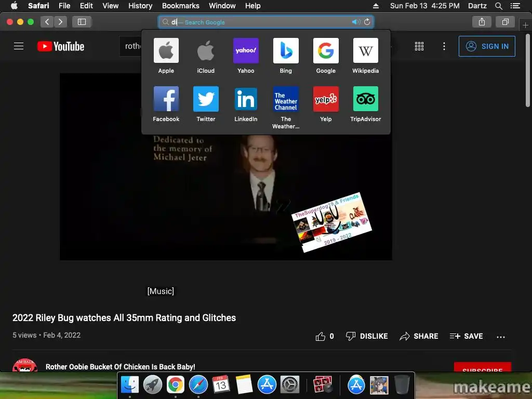Open the Edit menu
532x399 pixels.
[86, 6]
